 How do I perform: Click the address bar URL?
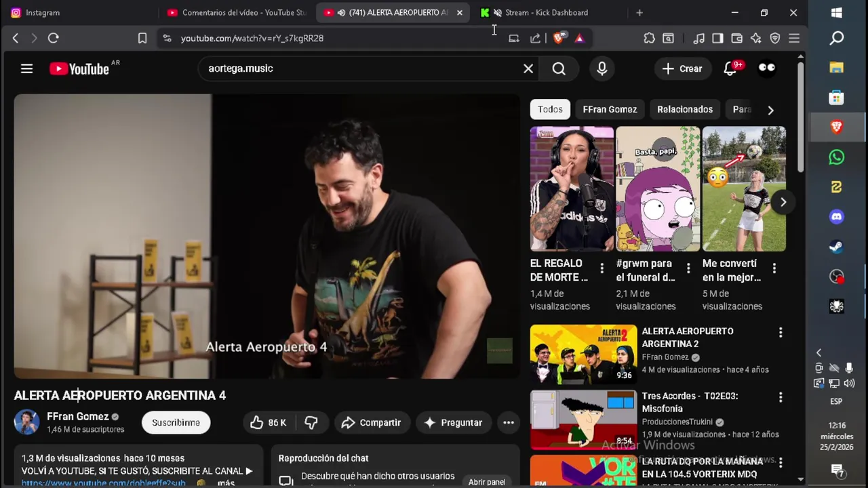(x=252, y=38)
